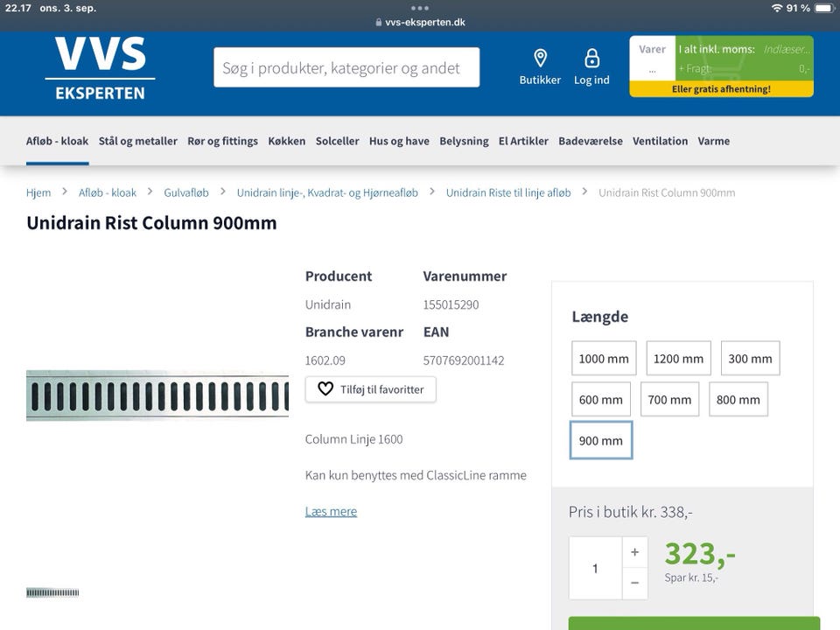Open Belysning menu
Viewport: 840px width, 630px height.
464,141
